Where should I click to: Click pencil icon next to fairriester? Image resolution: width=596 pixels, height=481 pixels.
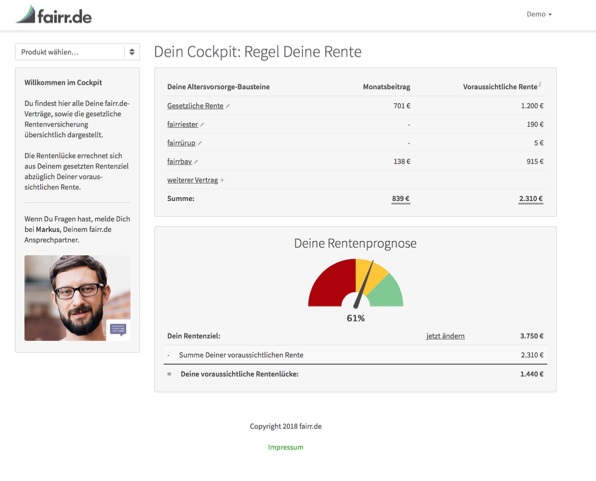[202, 125]
